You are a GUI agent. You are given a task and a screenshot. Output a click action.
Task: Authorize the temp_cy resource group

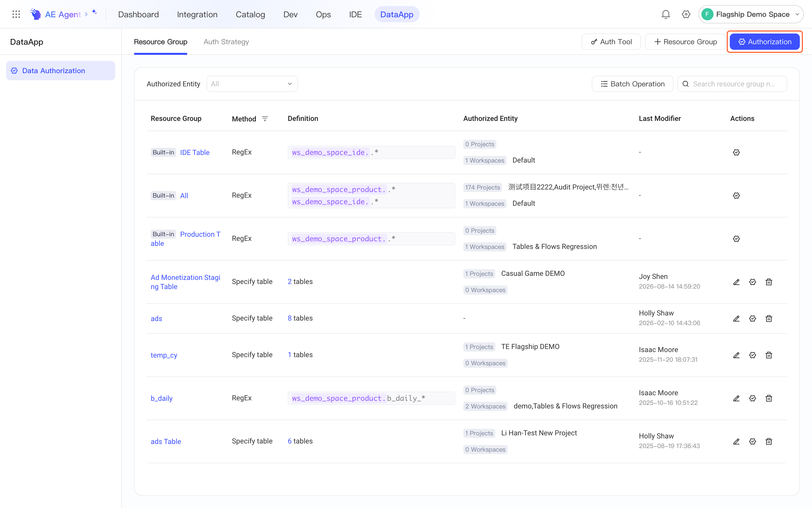[753, 355]
